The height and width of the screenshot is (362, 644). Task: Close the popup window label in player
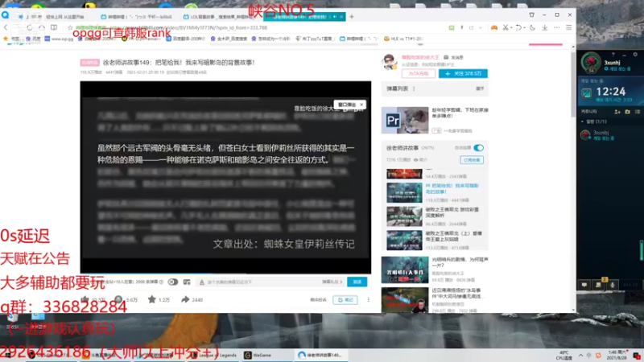361,105
